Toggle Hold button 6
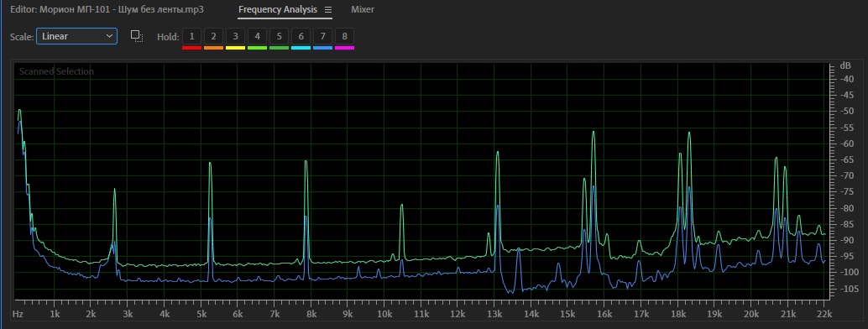Viewport: 868px width, 329px height. [301, 37]
